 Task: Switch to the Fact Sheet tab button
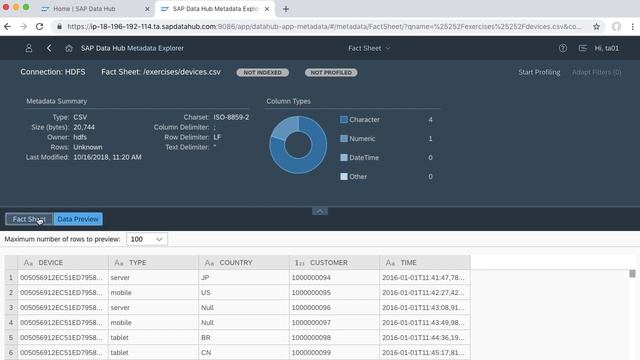click(29, 219)
